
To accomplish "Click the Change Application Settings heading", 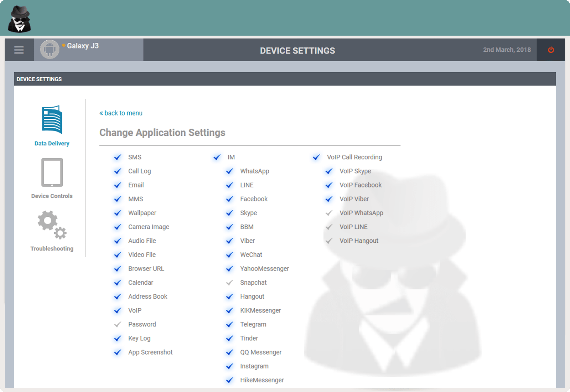I will 162,132.
